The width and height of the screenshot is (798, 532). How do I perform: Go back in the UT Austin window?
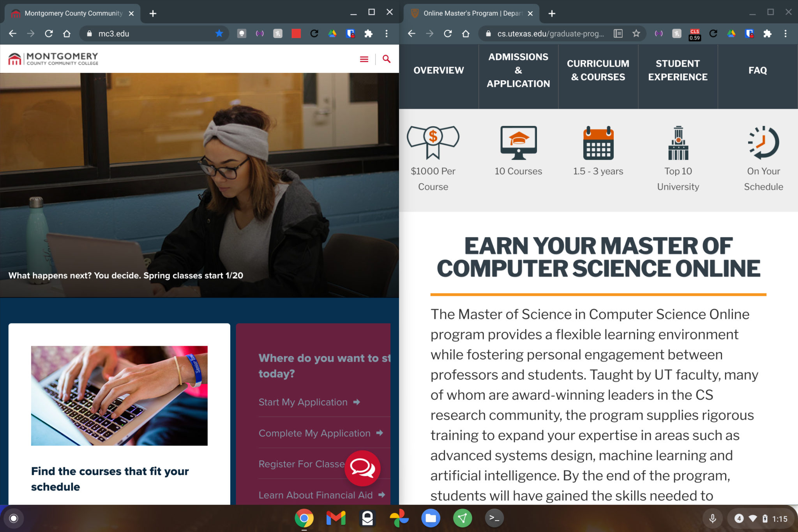point(411,34)
